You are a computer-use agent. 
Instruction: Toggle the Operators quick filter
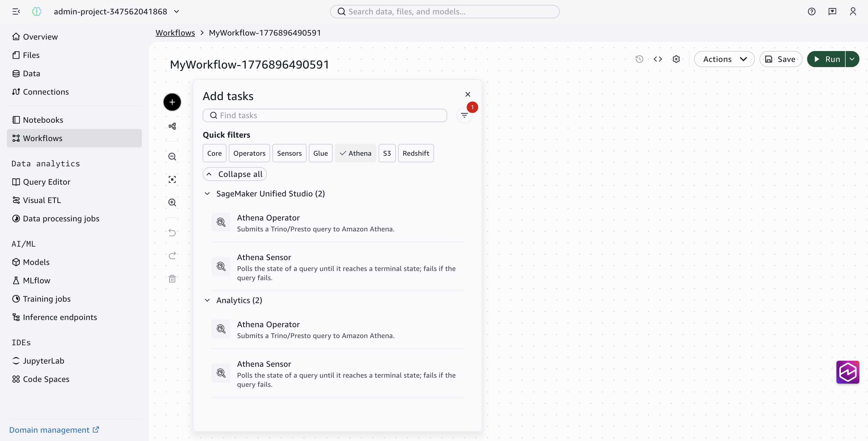pyautogui.click(x=249, y=153)
